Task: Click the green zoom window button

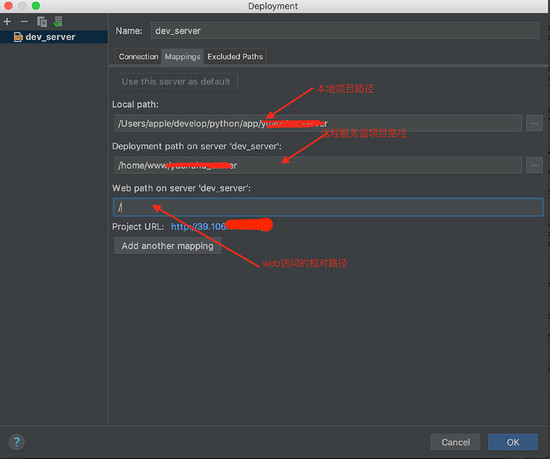Action: (x=36, y=6)
